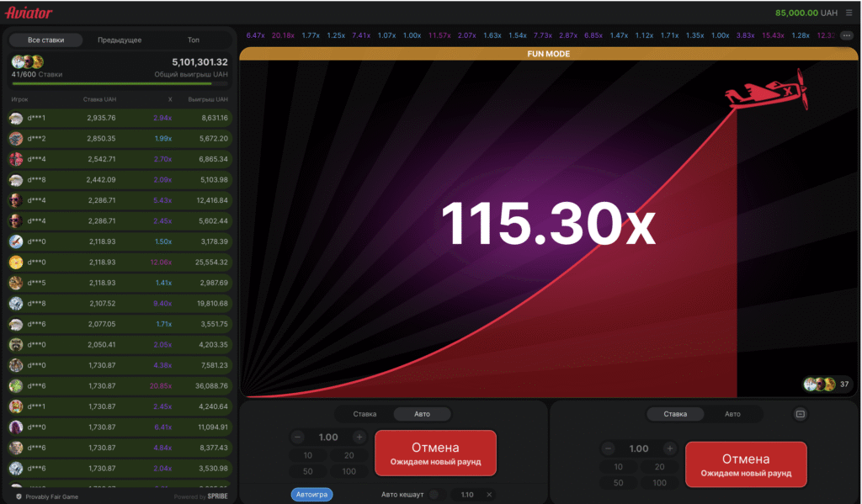Click the 15.43x result in round history
The image size is (862, 504).
pyautogui.click(x=773, y=35)
